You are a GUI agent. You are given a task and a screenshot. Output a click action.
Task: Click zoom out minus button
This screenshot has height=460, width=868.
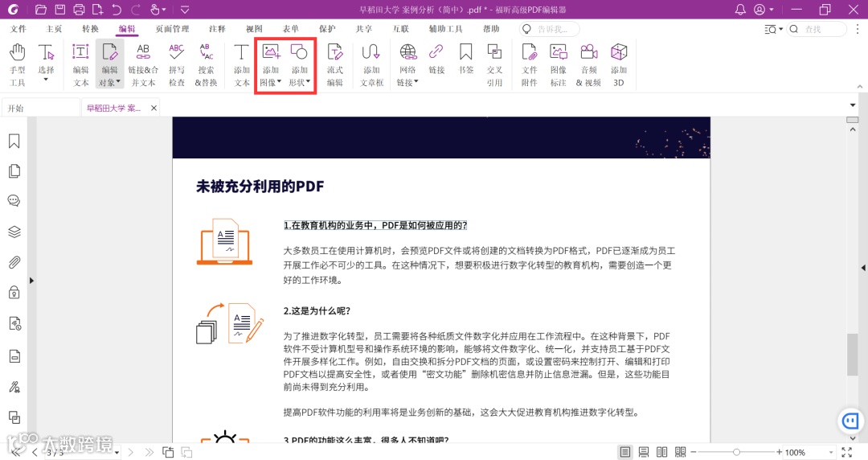pyautogui.click(x=693, y=452)
